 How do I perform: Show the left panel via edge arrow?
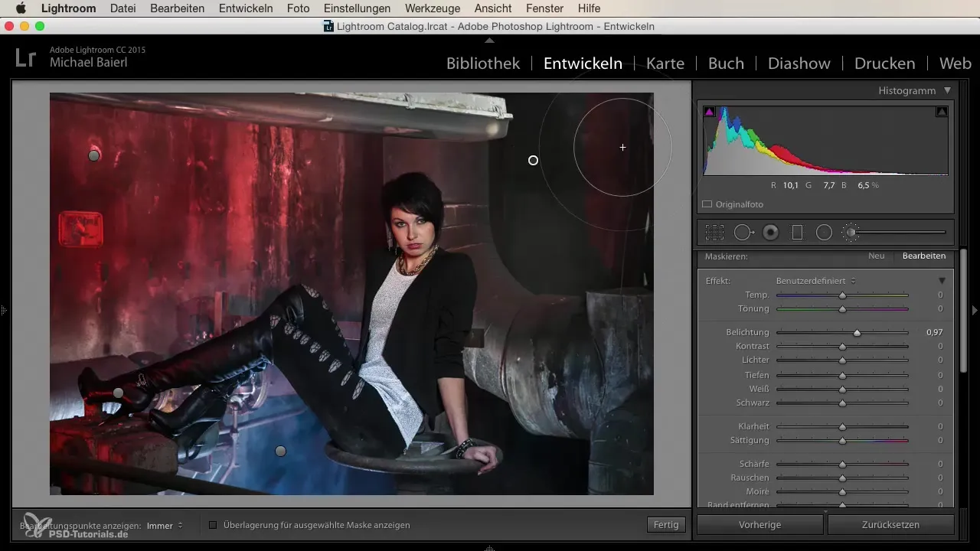click(4, 311)
